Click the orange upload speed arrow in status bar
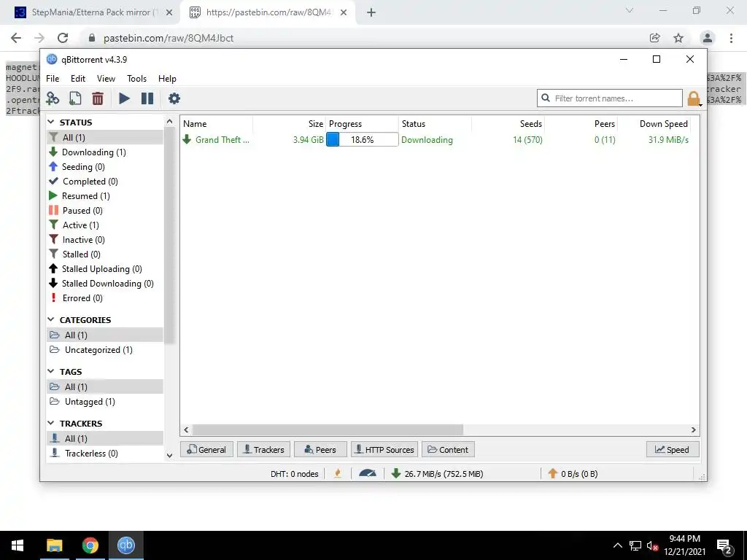The width and height of the screenshot is (747, 560). tap(553, 473)
